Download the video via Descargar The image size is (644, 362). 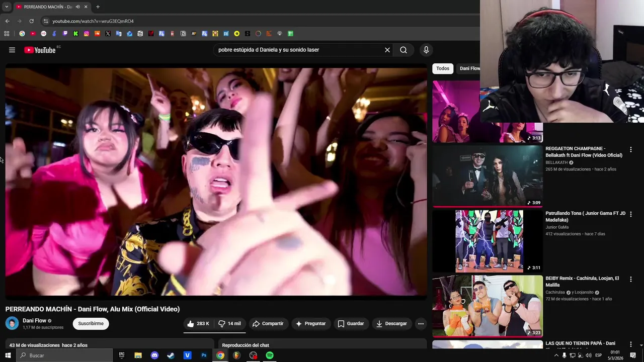coord(391,324)
